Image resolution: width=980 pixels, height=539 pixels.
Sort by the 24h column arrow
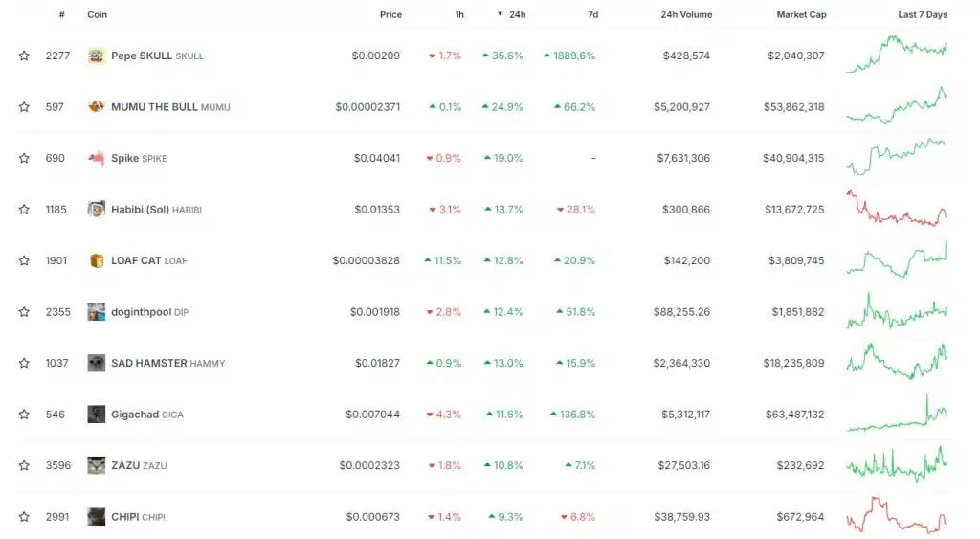pos(500,14)
